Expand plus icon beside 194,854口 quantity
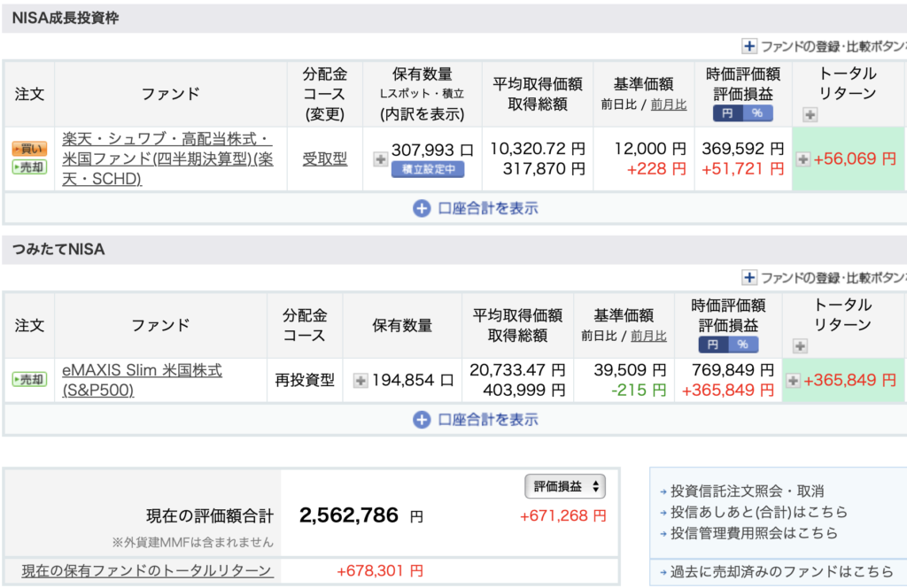The height and width of the screenshot is (588, 907). pyautogui.click(x=360, y=381)
